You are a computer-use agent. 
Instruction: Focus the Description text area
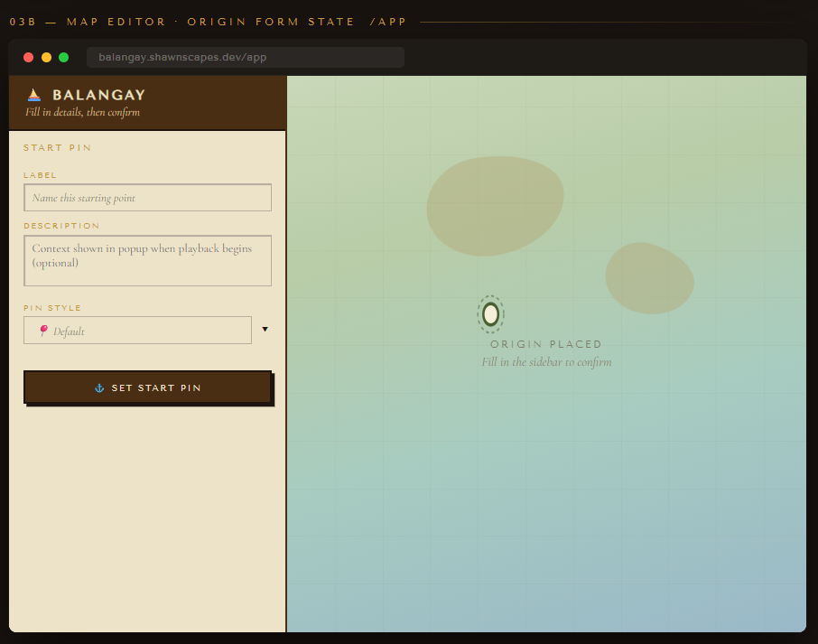pyautogui.click(x=148, y=260)
